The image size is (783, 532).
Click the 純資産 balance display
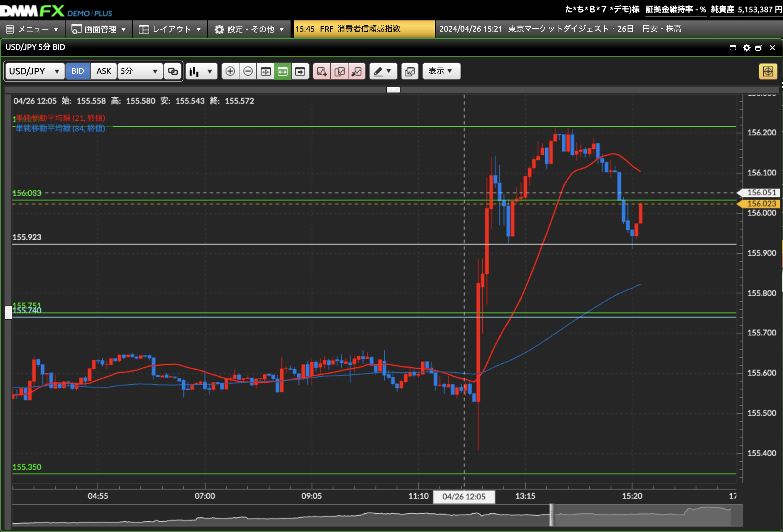(746, 10)
